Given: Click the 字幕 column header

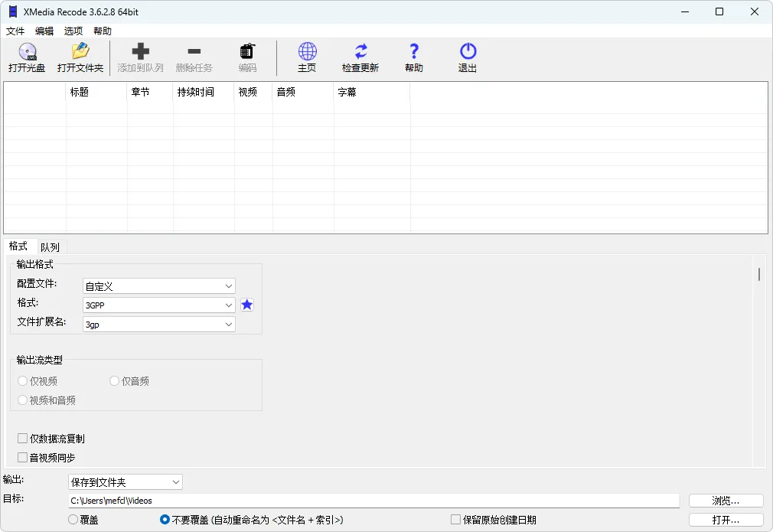Looking at the screenshot, I should click(x=372, y=92).
